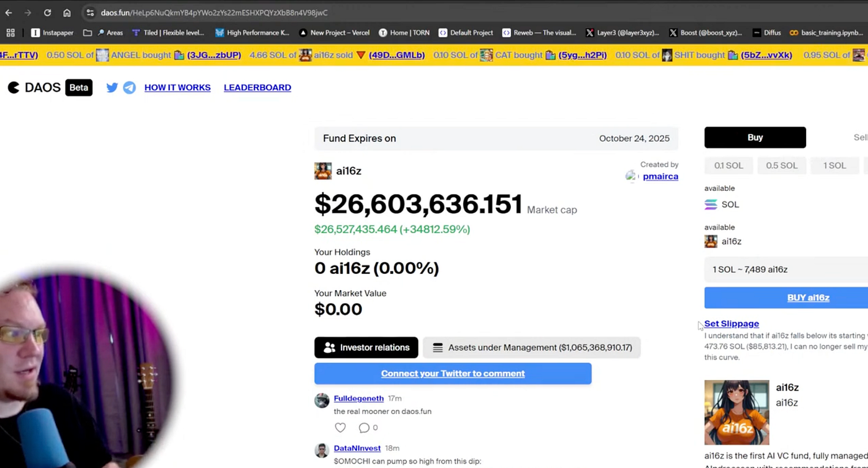The height and width of the screenshot is (468, 868).
Task: Click the DAOS logo
Action: click(34, 87)
